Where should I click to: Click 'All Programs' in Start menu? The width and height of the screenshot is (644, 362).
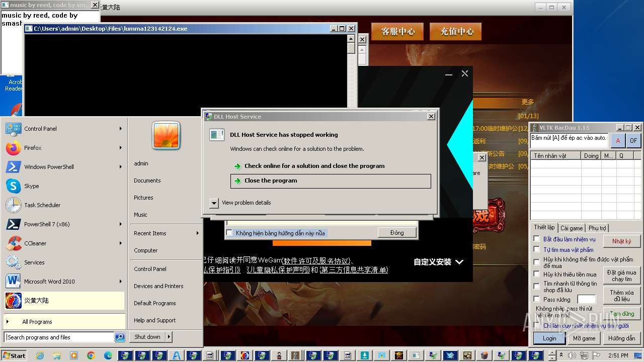(64, 322)
